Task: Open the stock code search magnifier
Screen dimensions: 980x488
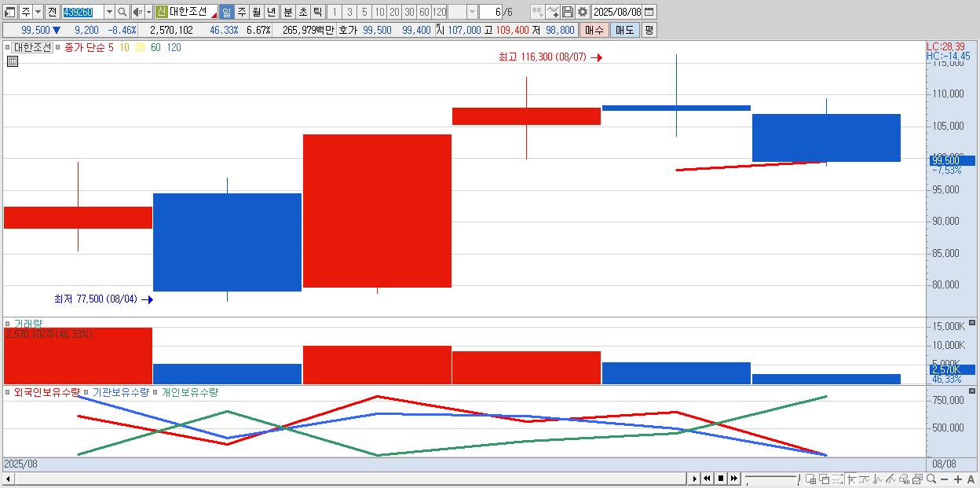Action: tap(122, 12)
